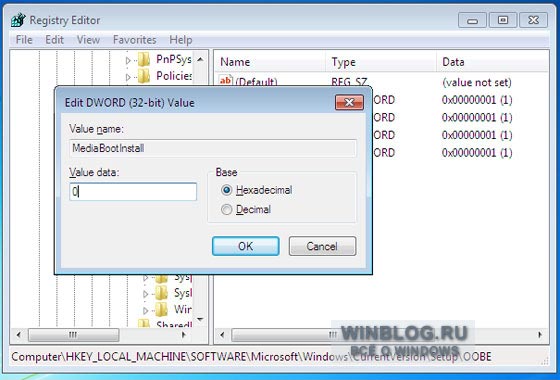Click the ab string icon of (Default)
560x380 pixels.
(x=225, y=81)
